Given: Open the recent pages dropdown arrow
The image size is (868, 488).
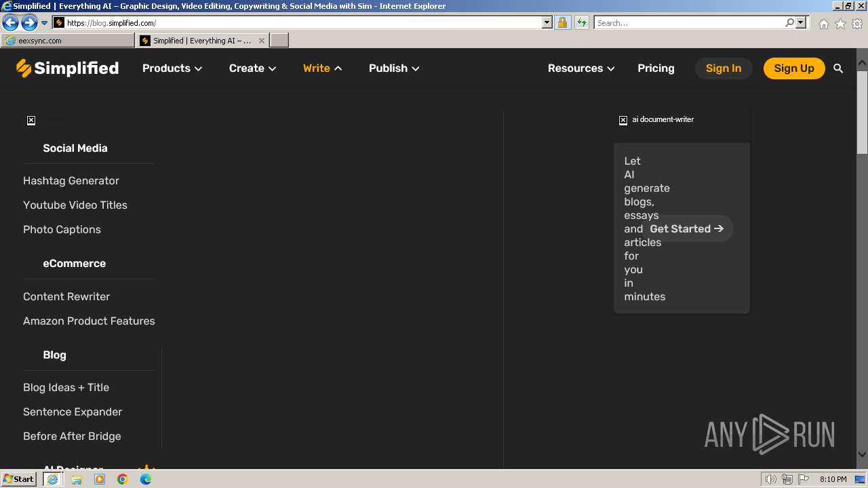Looking at the screenshot, I should click(45, 23).
